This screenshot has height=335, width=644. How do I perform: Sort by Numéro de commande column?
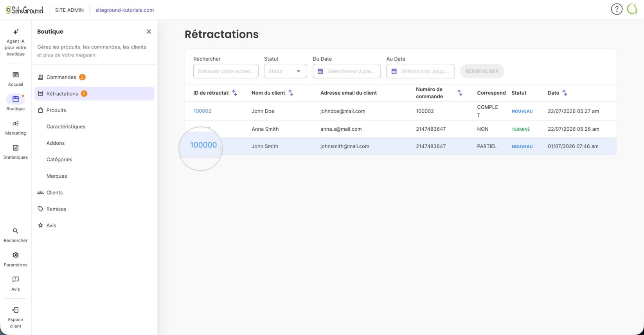pyautogui.click(x=460, y=93)
